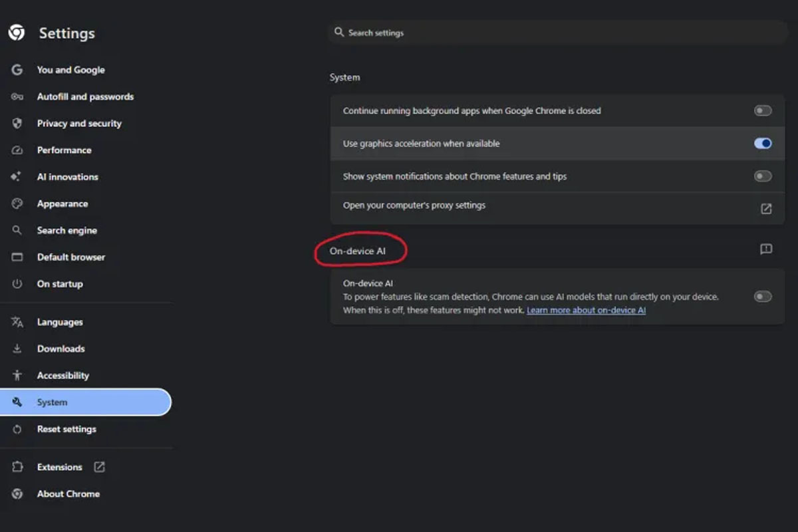Open proxy settings via external link icon
This screenshot has width=798, height=532.
[766, 209]
